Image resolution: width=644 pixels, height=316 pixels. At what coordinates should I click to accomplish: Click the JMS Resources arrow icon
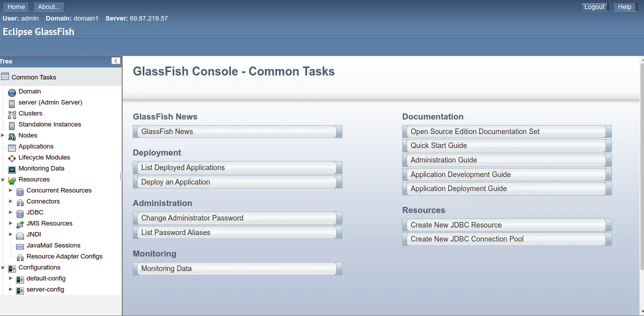(20, 224)
